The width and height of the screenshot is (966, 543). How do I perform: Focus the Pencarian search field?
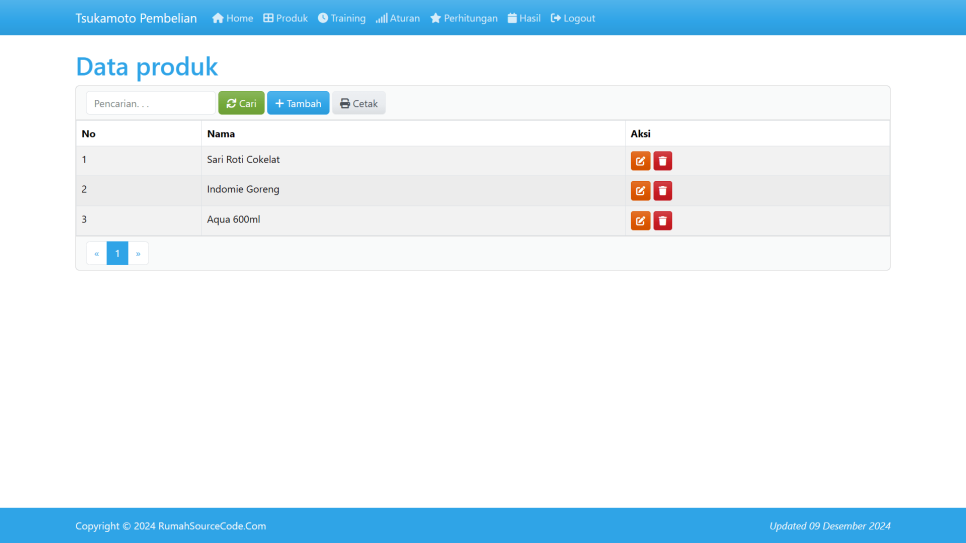[150, 103]
